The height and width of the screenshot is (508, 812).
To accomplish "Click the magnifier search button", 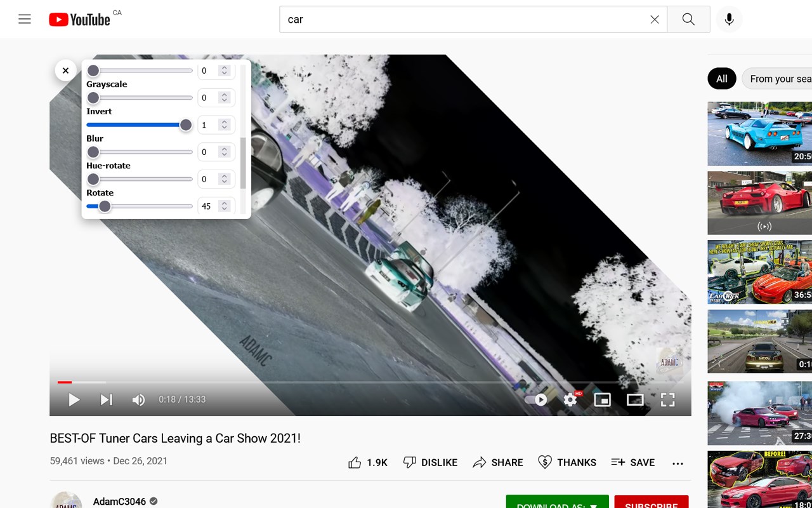I will click(688, 20).
